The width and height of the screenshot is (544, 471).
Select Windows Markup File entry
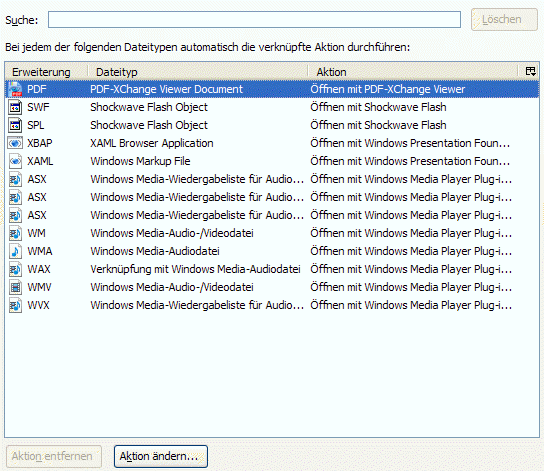point(140,161)
